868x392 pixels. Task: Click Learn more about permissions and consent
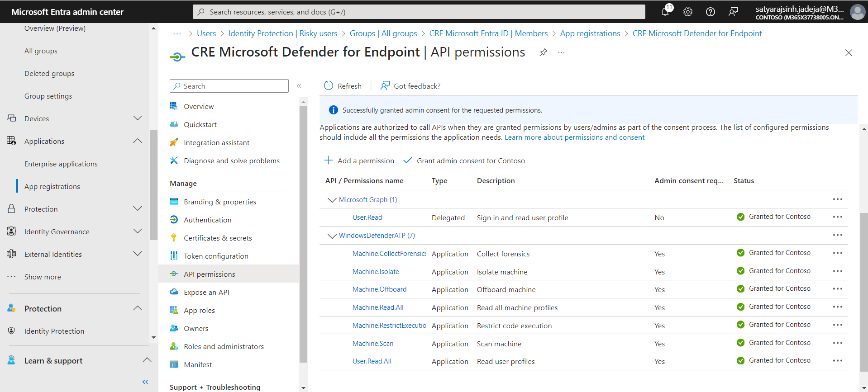point(574,137)
